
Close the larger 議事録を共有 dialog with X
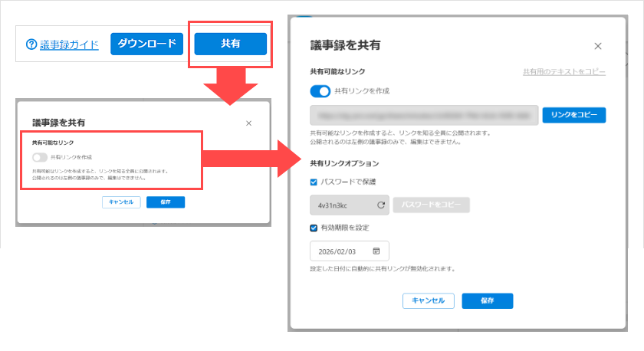[x=598, y=47]
